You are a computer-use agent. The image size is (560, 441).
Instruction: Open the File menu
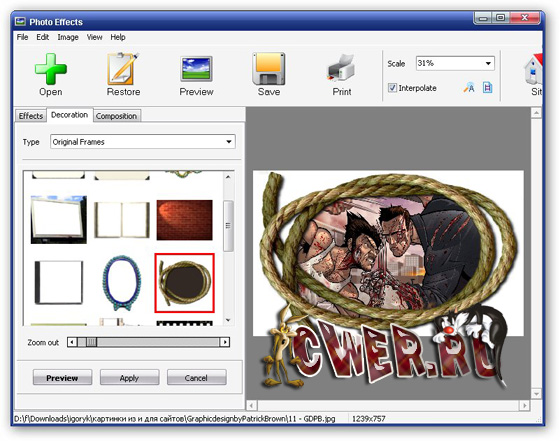pyautogui.click(x=22, y=37)
